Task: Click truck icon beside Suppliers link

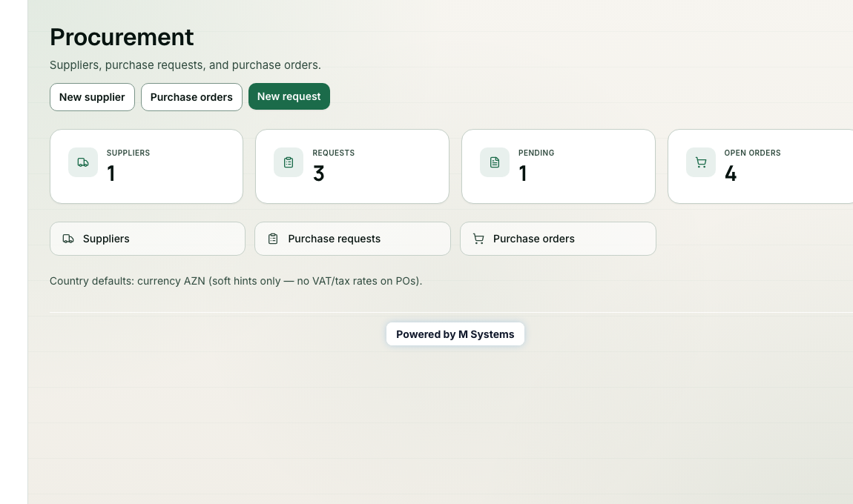Action: 68,239
